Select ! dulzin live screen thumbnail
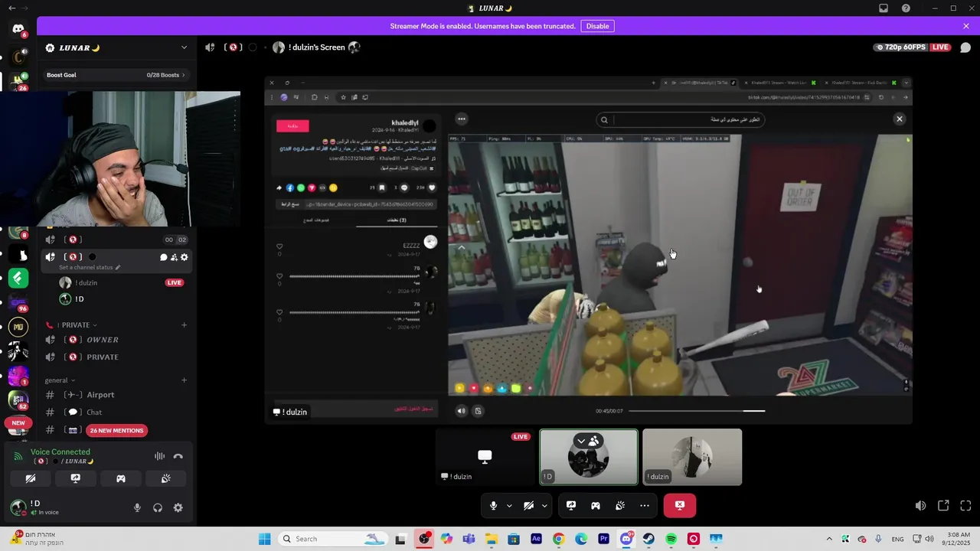 [x=485, y=457]
